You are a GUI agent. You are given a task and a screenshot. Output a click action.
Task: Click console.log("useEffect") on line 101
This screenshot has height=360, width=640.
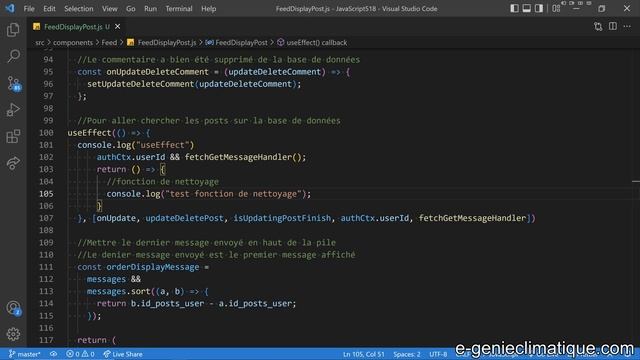pos(136,145)
